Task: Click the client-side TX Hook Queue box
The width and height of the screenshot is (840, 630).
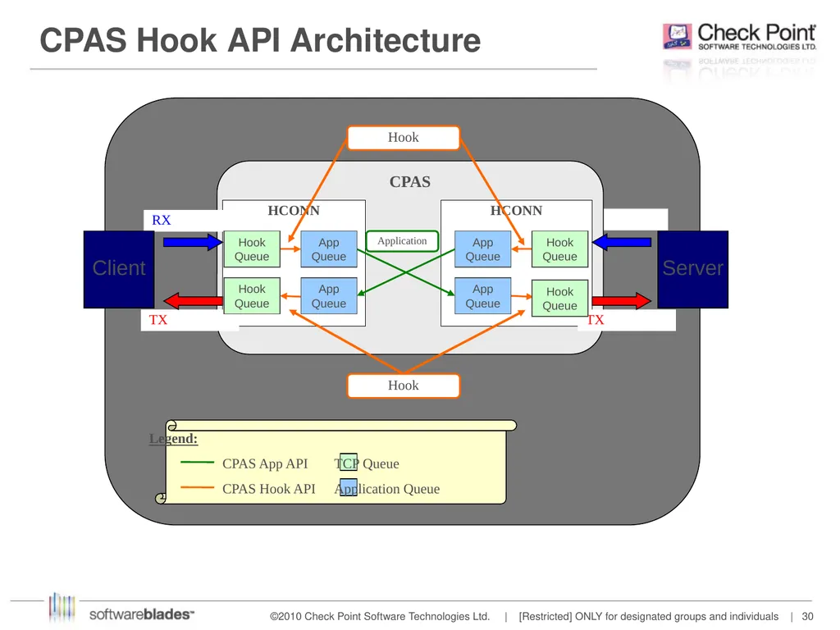Action: tap(252, 295)
